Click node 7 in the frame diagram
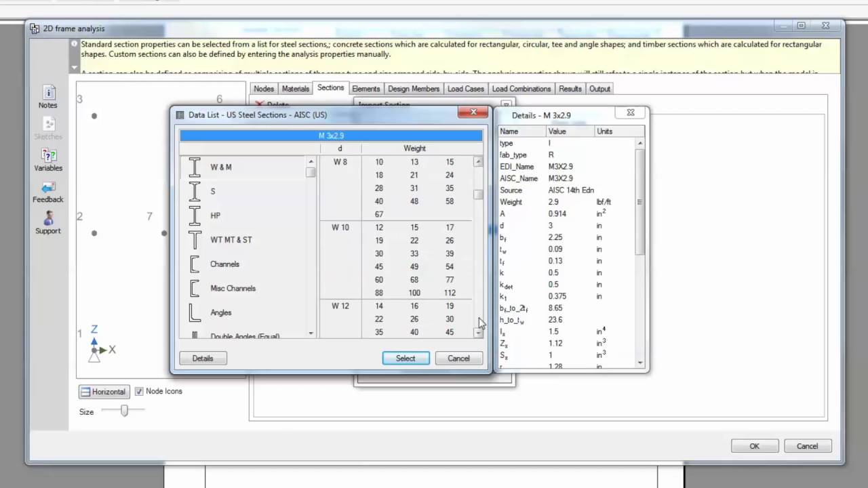The width and height of the screenshot is (868, 488). [164, 233]
